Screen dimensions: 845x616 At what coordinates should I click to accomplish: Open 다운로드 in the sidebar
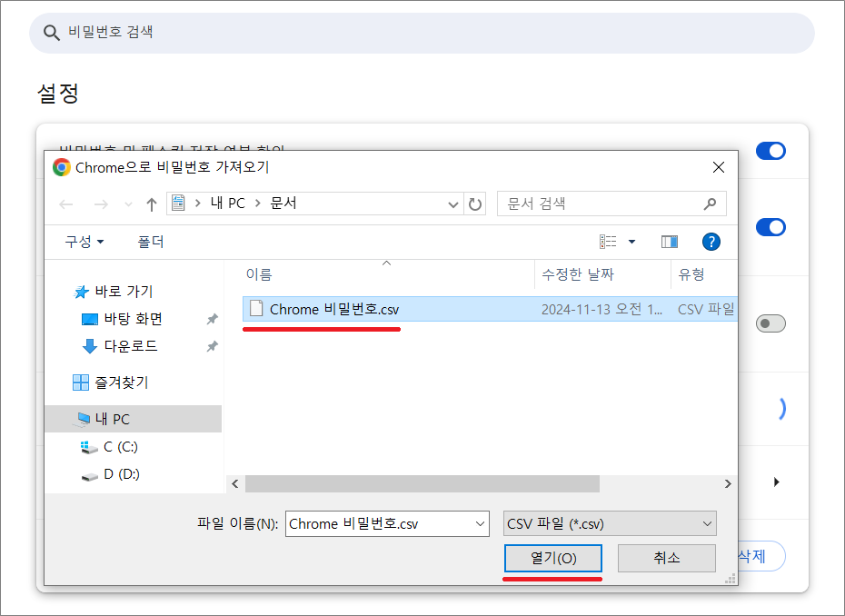coord(131,346)
